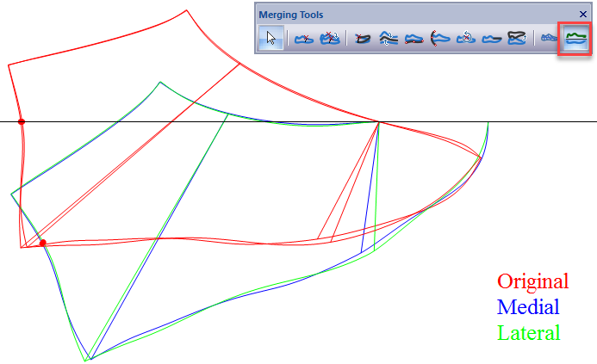Image resolution: width=597 pixels, height=364 pixels.
Task: Close the Merging Tools panel
Action: click(583, 15)
